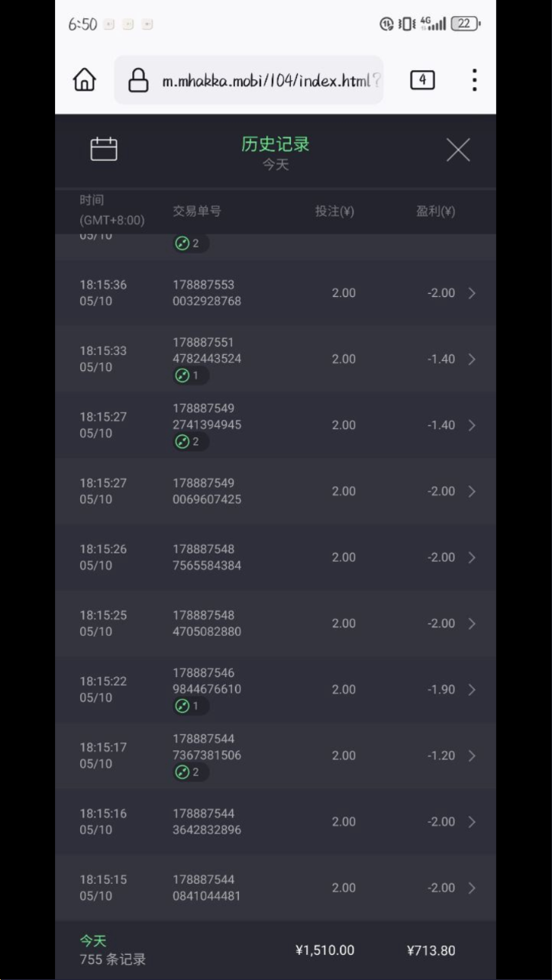Viewport: 552px width, 980px height.
Task: Expand the 18:15:26 record chevron
Action: tap(472, 557)
